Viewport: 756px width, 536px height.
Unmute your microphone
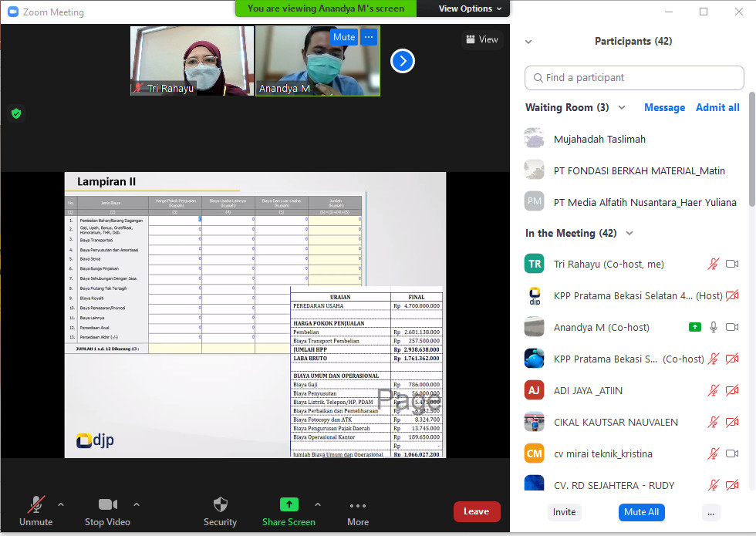[x=35, y=505]
